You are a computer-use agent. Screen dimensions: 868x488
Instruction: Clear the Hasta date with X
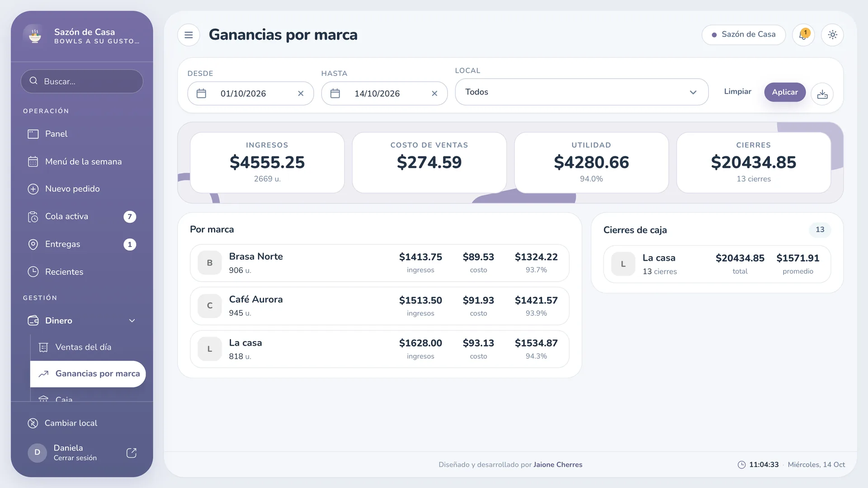click(434, 94)
